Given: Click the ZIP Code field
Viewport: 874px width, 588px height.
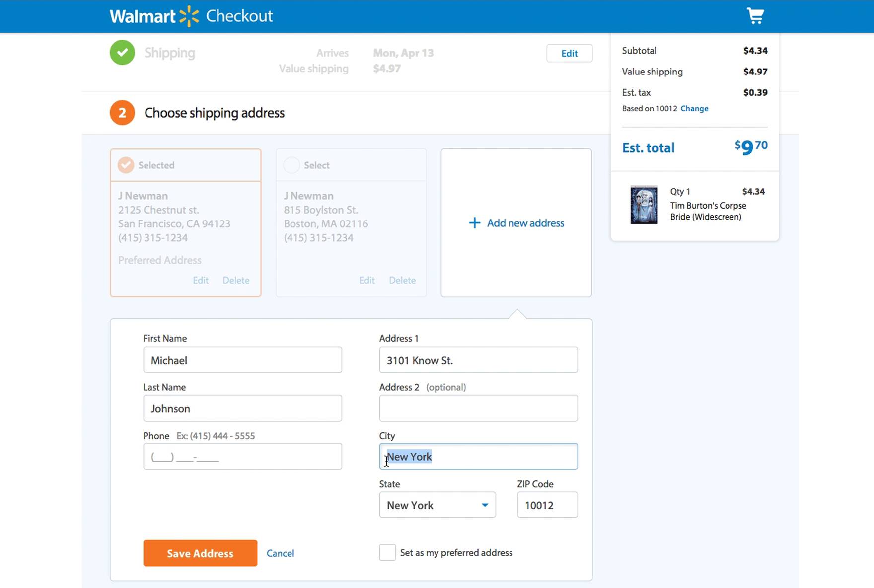Looking at the screenshot, I should [547, 505].
